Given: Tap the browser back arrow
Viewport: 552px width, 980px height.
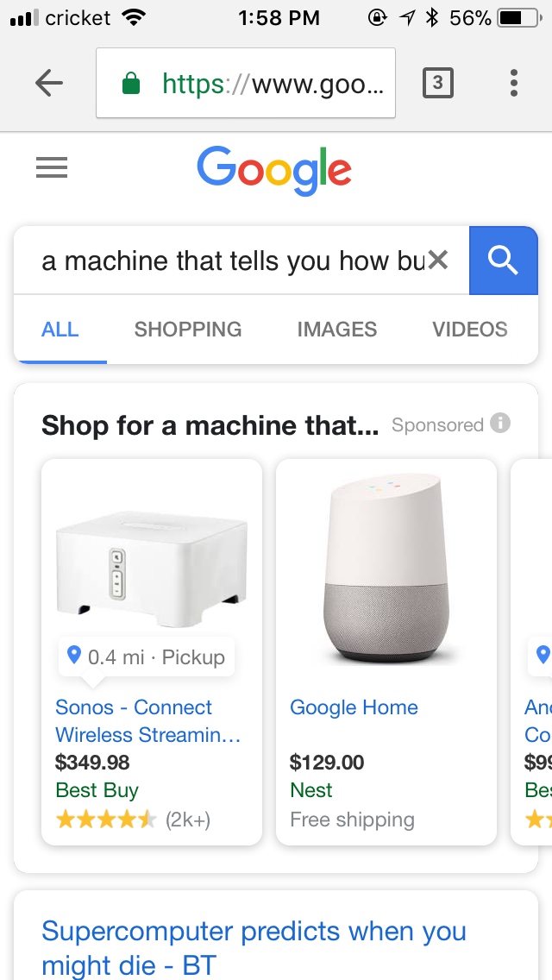Looking at the screenshot, I should click(x=49, y=83).
